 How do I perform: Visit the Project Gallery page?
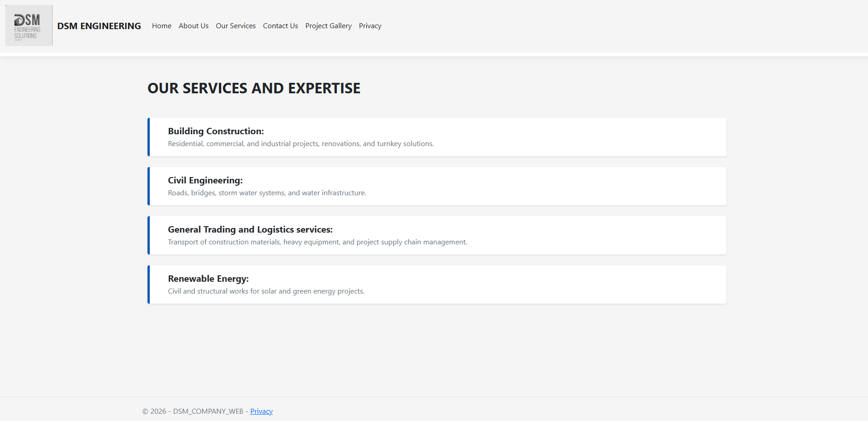coord(329,26)
